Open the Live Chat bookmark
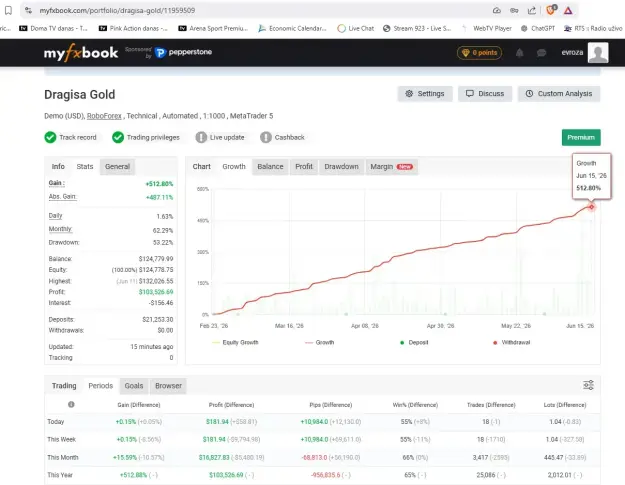The image size is (625, 485). 356,28
